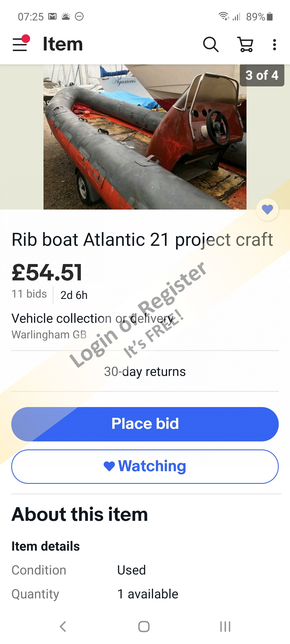The width and height of the screenshot is (290, 644).
Task: Tap the Place bid button
Action: pyautogui.click(x=145, y=424)
